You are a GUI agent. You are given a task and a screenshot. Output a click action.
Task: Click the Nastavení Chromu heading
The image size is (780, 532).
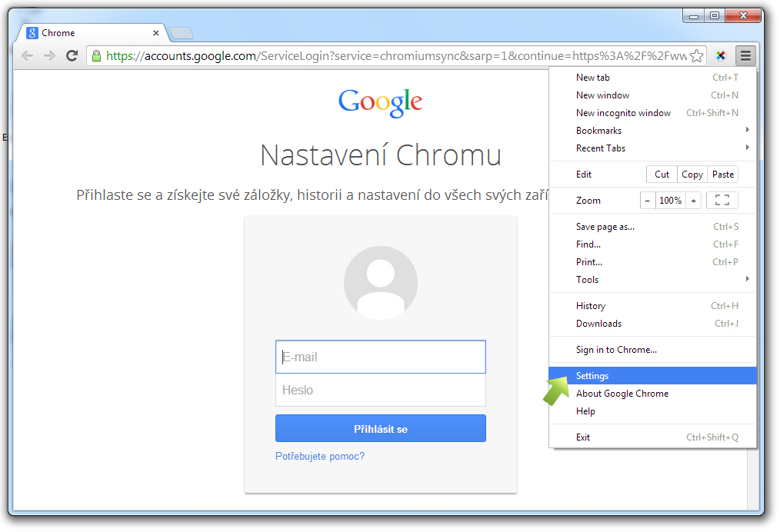coord(381,155)
